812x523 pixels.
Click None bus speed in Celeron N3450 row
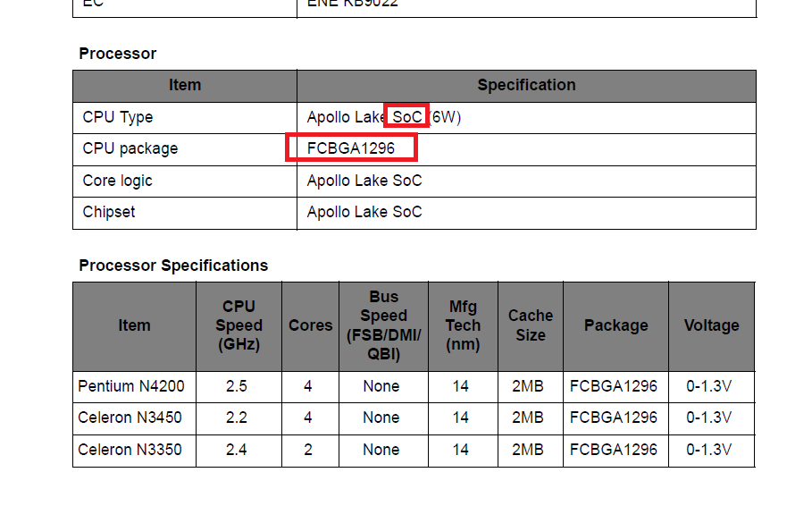click(381, 418)
